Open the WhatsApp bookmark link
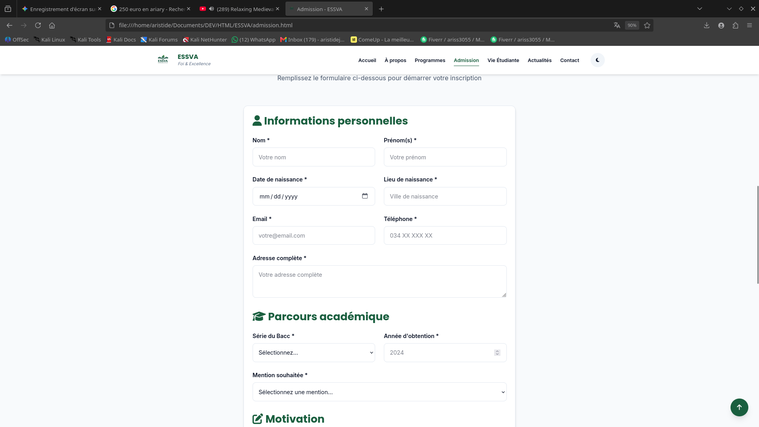 coord(254,40)
